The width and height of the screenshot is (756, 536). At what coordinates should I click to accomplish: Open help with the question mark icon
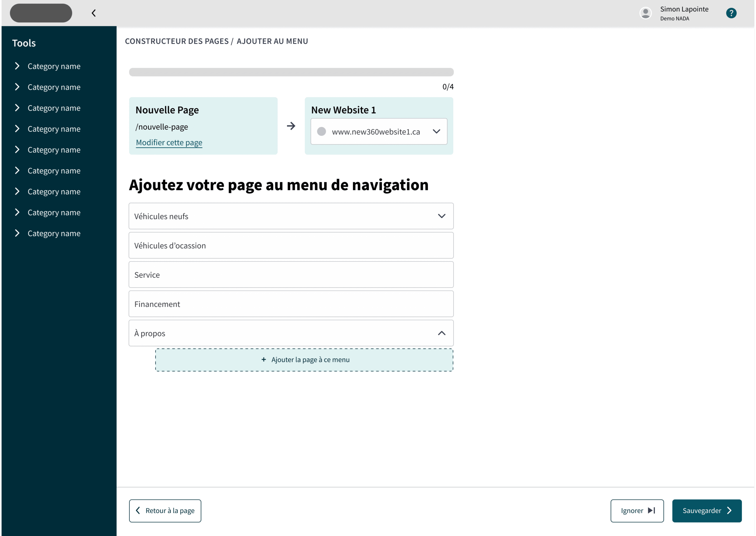point(731,13)
